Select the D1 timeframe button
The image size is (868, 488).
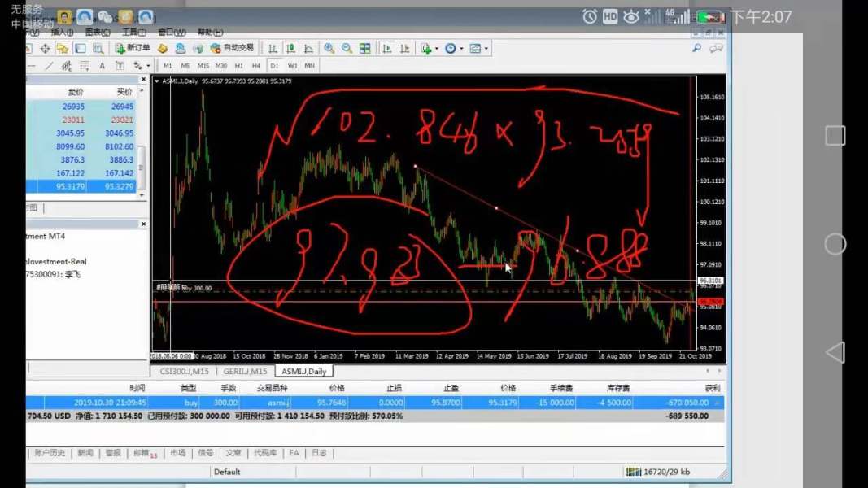pyautogui.click(x=274, y=66)
